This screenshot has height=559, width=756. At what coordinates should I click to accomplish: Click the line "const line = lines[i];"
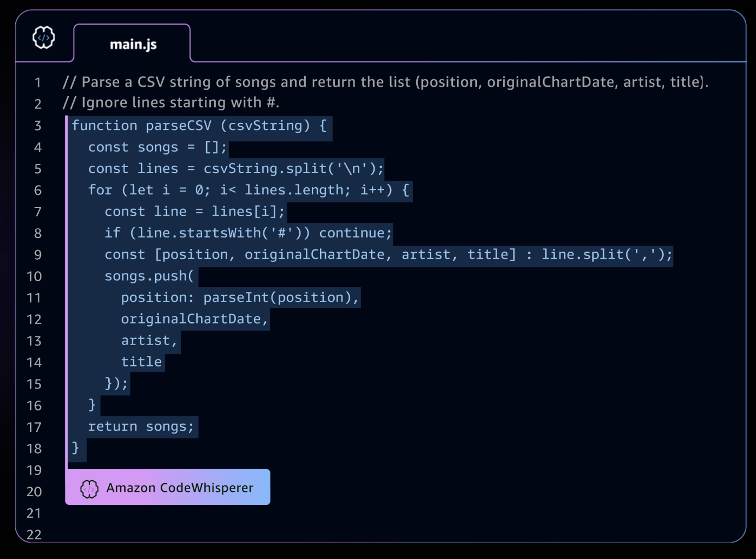(194, 212)
